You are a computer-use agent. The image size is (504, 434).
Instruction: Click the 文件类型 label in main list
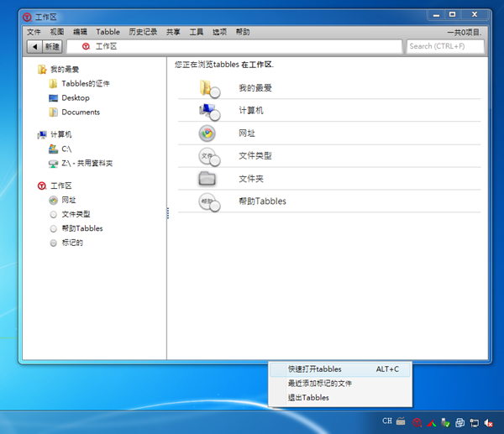(255, 156)
